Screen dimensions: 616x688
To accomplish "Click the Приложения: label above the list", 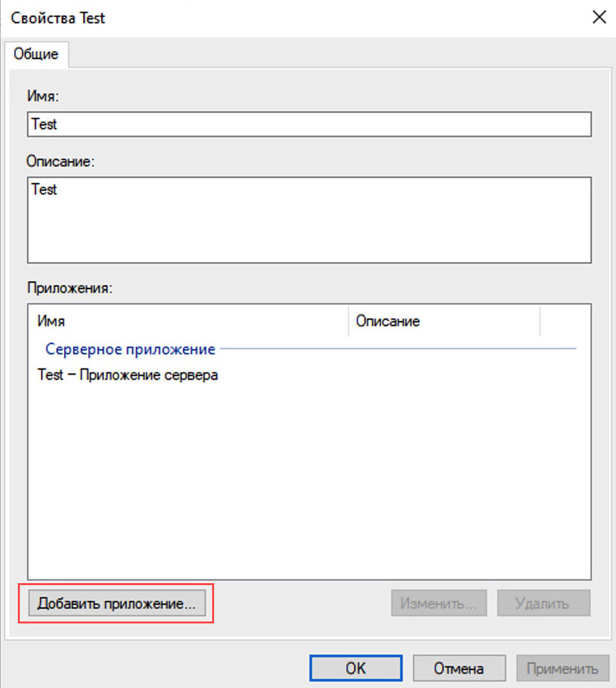I will (x=69, y=288).
